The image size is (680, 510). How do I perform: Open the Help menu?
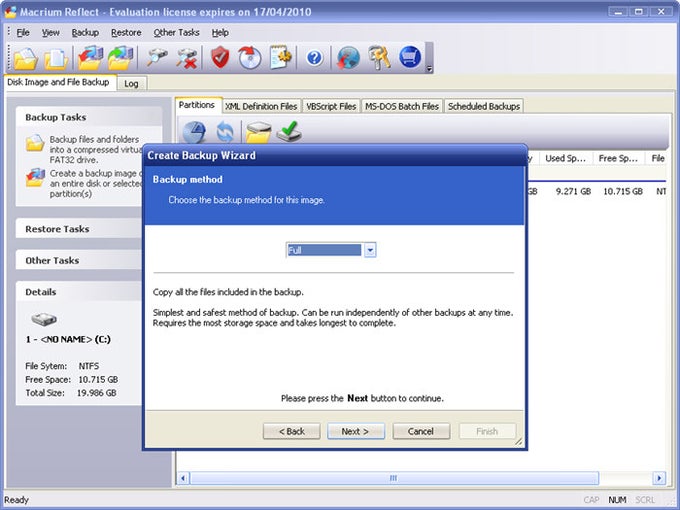[220, 33]
